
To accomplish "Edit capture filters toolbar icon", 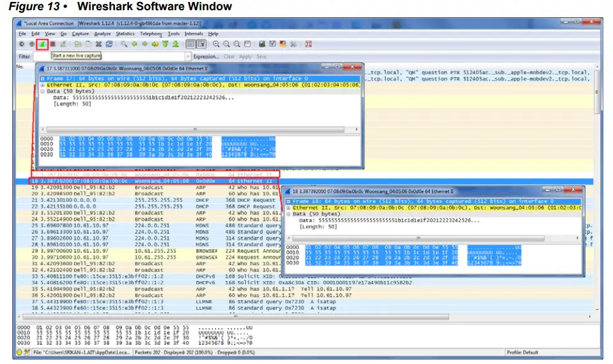I will [262, 44].
